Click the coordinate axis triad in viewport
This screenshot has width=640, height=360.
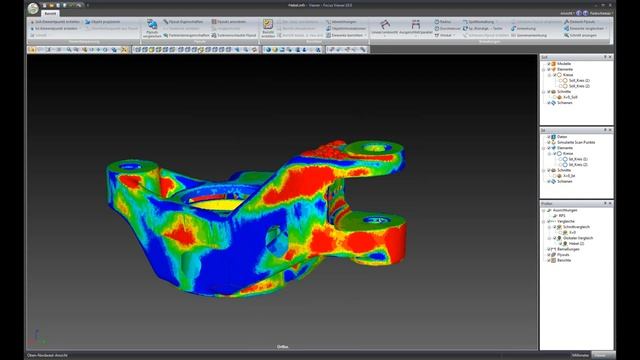tap(37, 337)
